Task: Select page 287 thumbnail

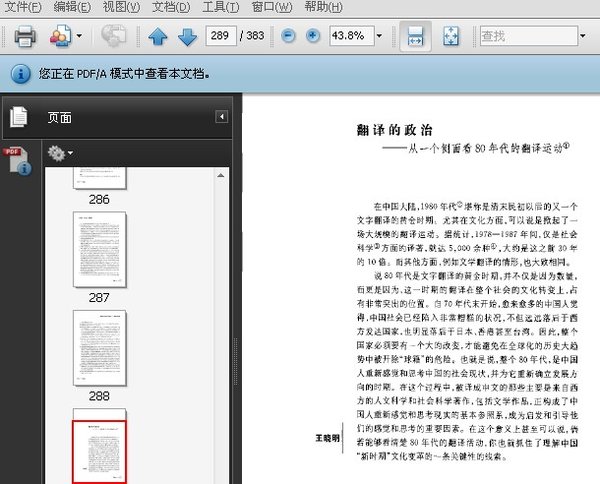Action: point(100,250)
